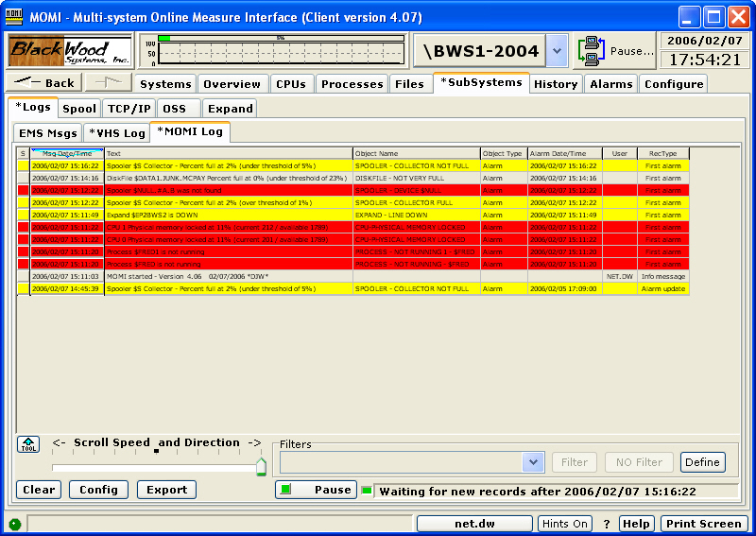Screen dimensions: 756x536
Task: Click the 2006/02/07 date display
Action: tap(704, 41)
